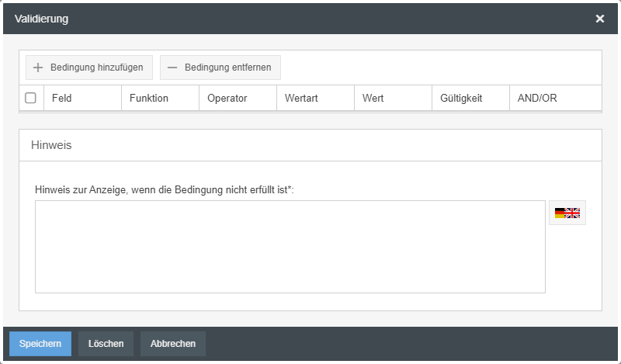Click the British flag icon
Screen dimensions: 621x364
(573, 213)
